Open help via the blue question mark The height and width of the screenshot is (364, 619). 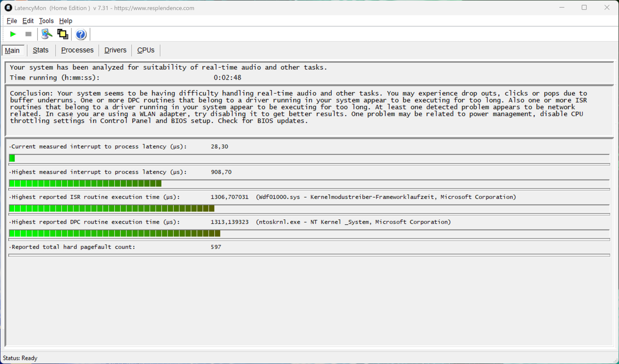tap(81, 34)
